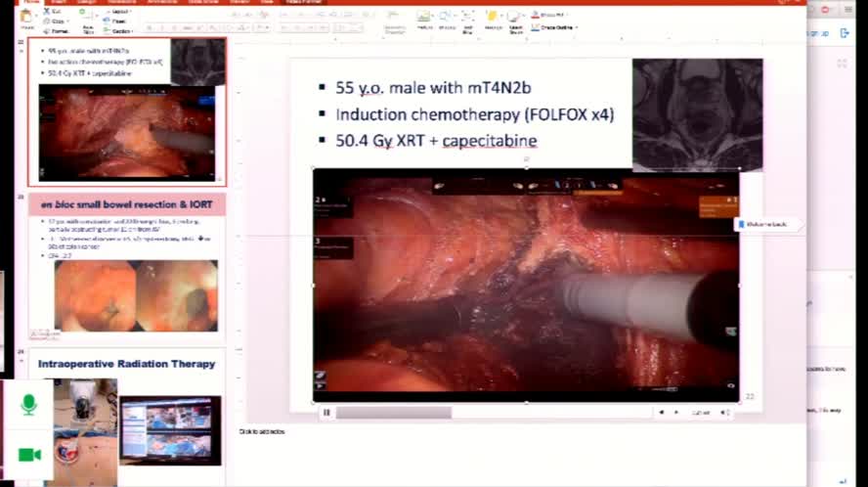The width and height of the screenshot is (868, 487).
Task: Open the Quick Styles gallery
Action: (x=515, y=16)
